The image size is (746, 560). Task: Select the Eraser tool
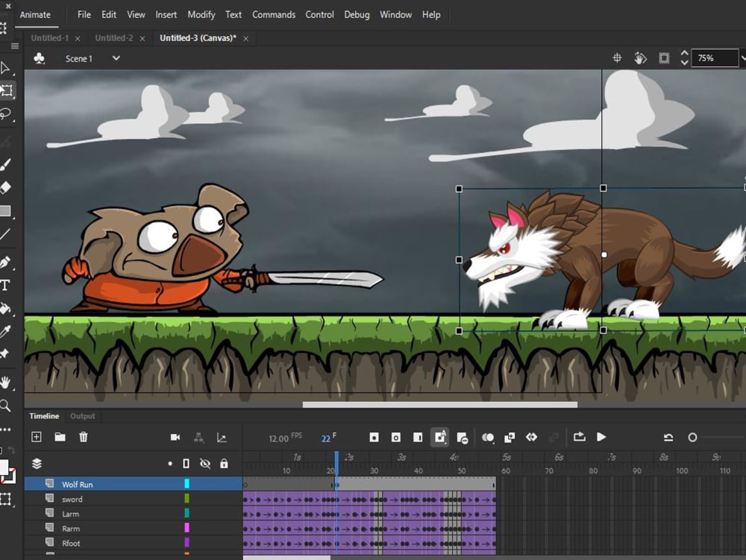(x=6, y=187)
